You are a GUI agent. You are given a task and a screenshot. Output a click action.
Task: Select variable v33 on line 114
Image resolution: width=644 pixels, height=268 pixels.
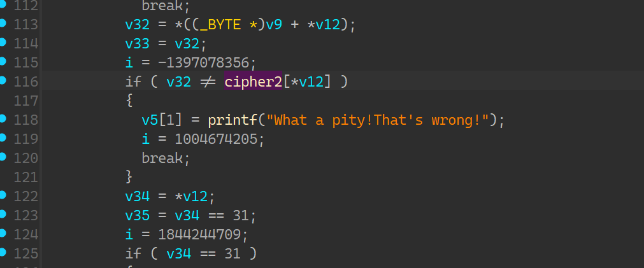point(138,44)
